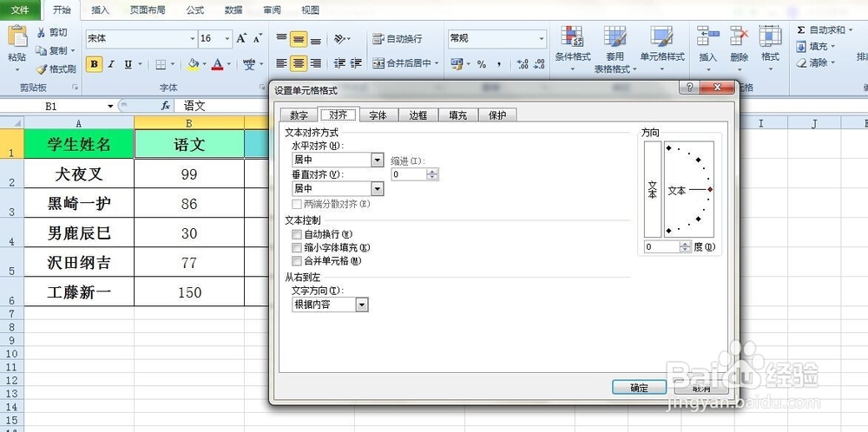868x432 pixels.
Task: Open the font name dropdown (宋体)
Action: [193, 39]
